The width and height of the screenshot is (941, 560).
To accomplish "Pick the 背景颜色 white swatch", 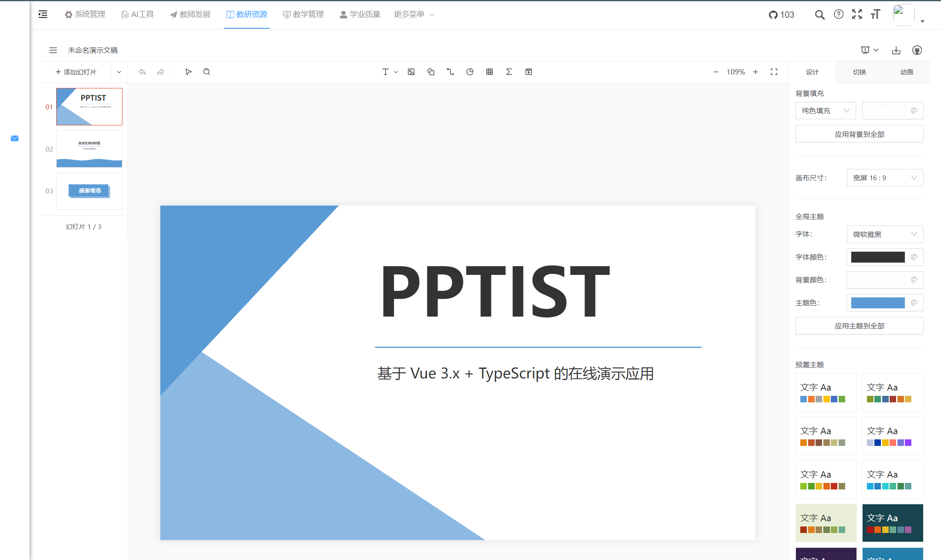I will coord(878,280).
